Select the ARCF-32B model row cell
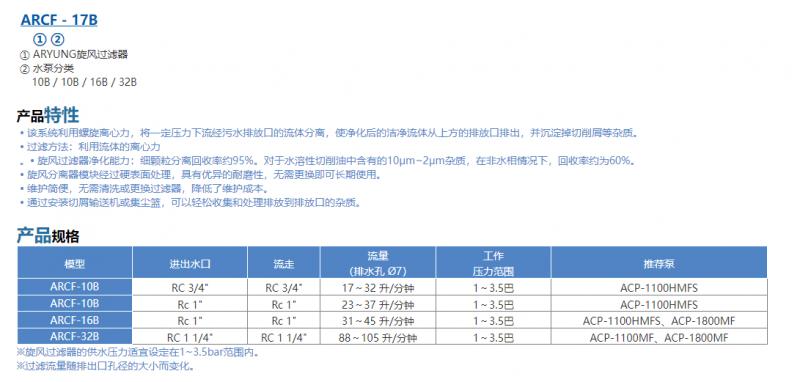The width and height of the screenshot is (800, 382). [75, 337]
